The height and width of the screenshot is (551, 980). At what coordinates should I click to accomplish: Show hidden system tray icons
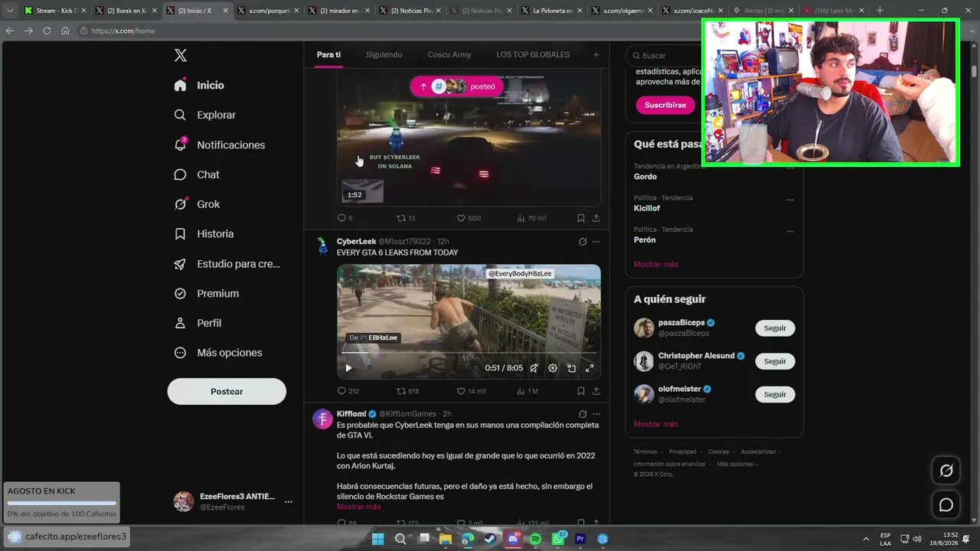(x=866, y=539)
